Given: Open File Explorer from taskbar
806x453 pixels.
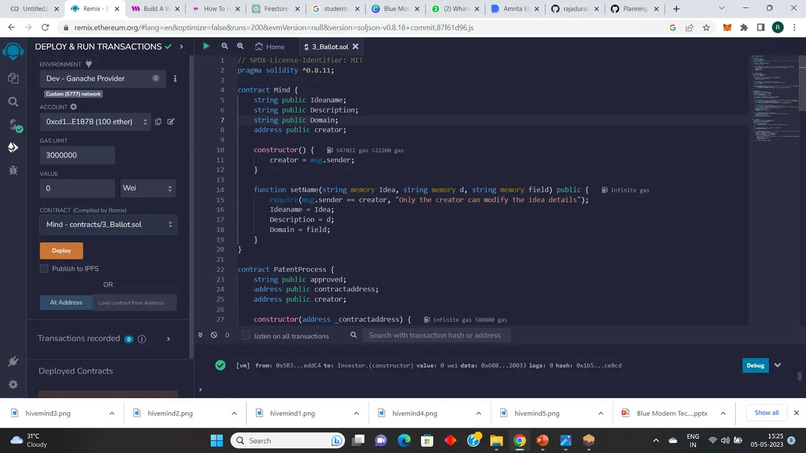Looking at the screenshot, I should pos(497,441).
